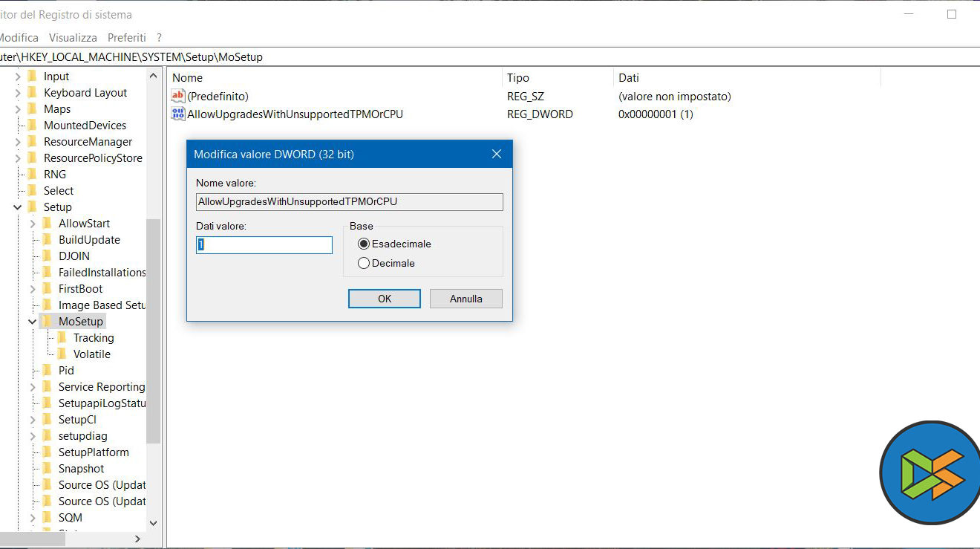Screen dimensions: 980x549
Task: Click the tree scrollbar up arrow
Action: [153, 76]
